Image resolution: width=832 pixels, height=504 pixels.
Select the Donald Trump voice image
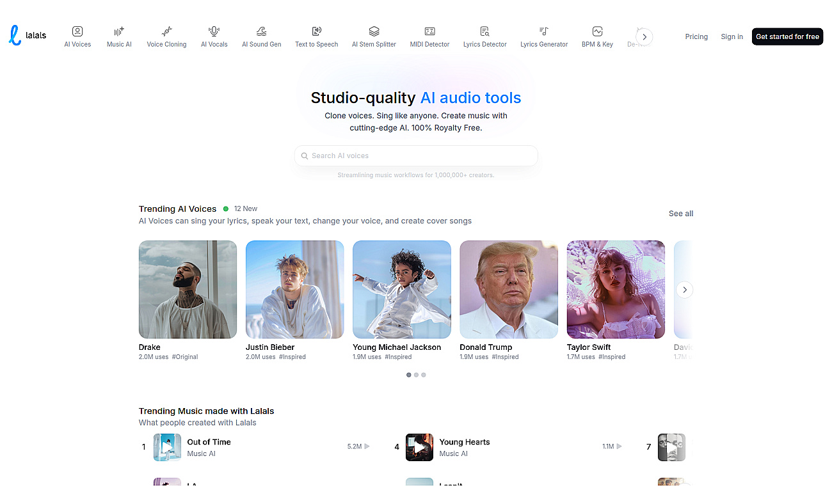pyautogui.click(x=509, y=289)
